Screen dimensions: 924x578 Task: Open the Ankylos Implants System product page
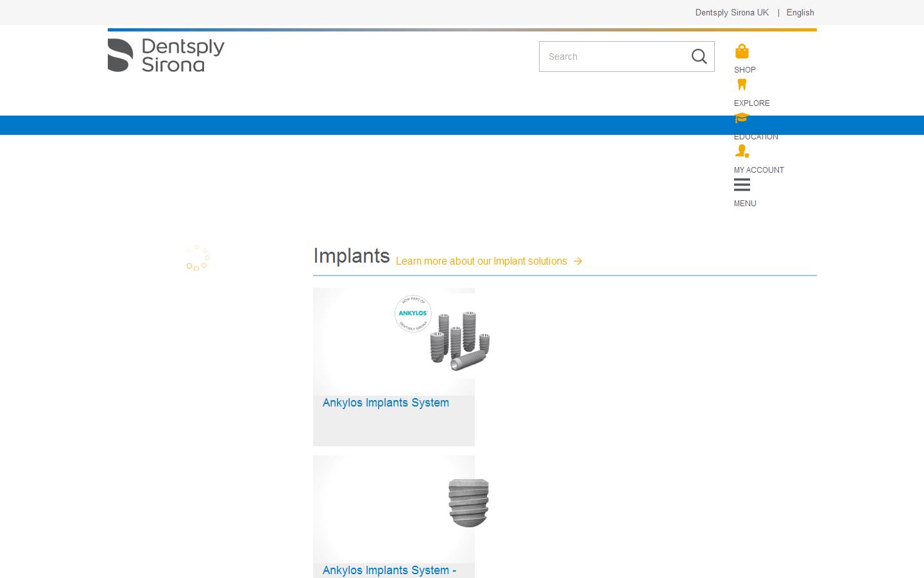386,403
